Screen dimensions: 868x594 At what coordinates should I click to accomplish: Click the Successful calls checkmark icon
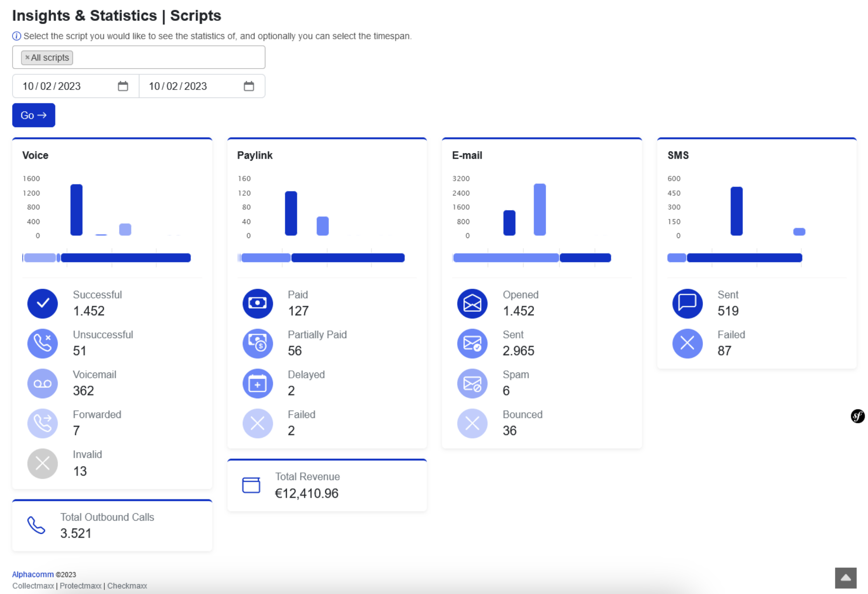pyautogui.click(x=42, y=303)
